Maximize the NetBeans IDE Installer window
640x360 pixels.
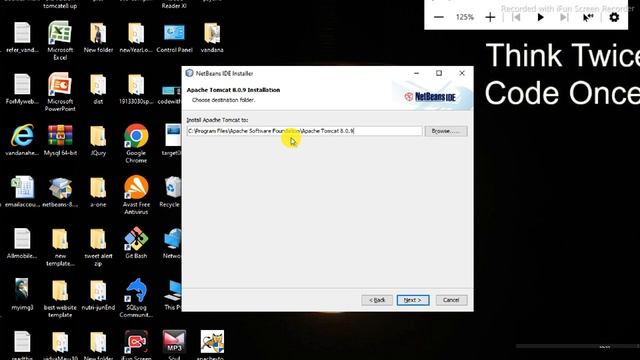coord(439,73)
